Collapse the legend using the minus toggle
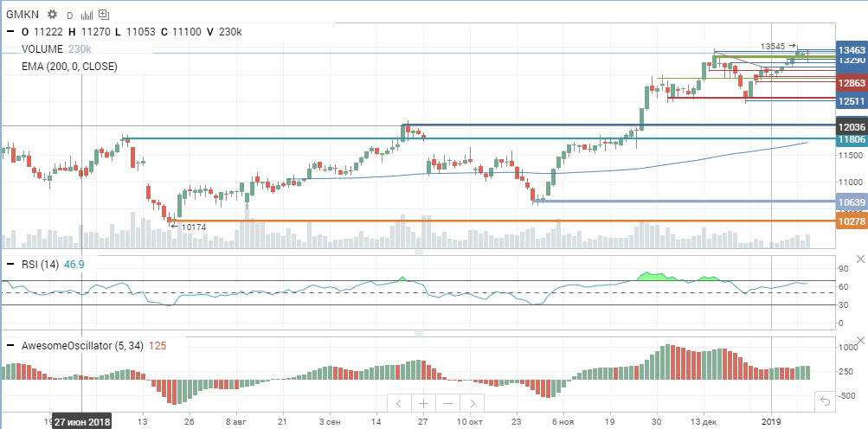The width and height of the screenshot is (868, 429). (x=10, y=32)
